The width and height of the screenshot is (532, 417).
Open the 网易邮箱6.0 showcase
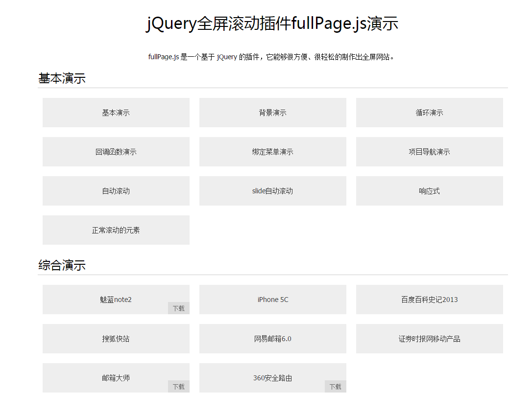click(x=272, y=339)
